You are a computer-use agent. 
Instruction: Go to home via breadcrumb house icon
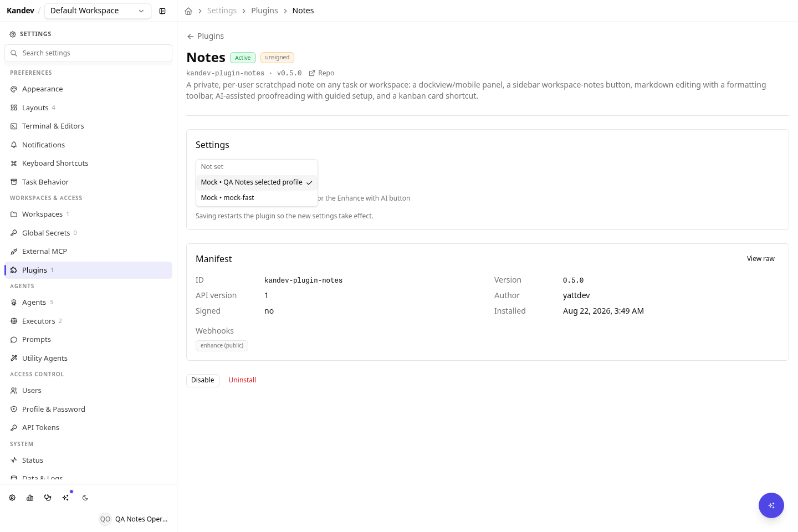pyautogui.click(x=188, y=11)
